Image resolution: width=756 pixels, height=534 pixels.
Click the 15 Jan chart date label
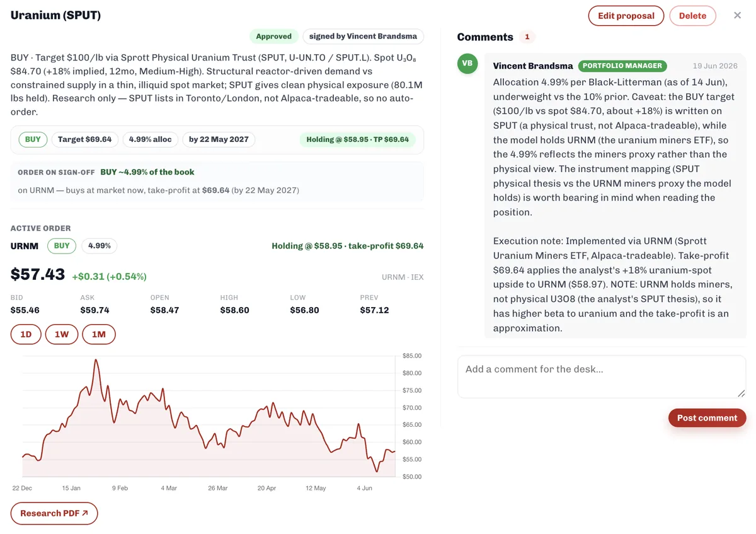click(x=71, y=488)
